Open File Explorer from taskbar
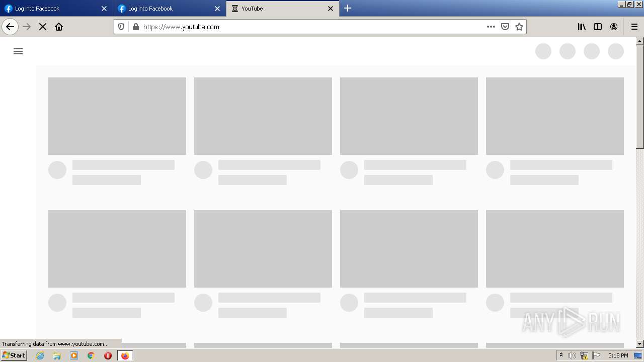644x362 pixels. [x=57, y=355]
